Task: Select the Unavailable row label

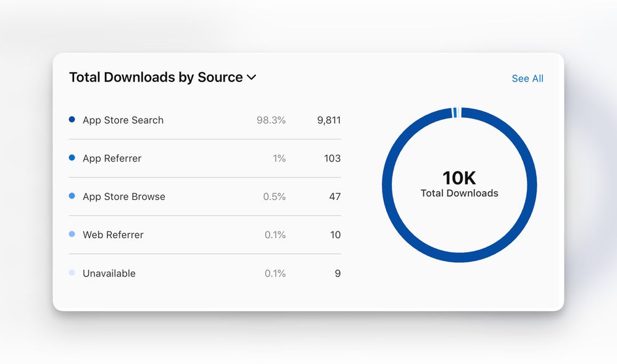Action: pyautogui.click(x=109, y=273)
